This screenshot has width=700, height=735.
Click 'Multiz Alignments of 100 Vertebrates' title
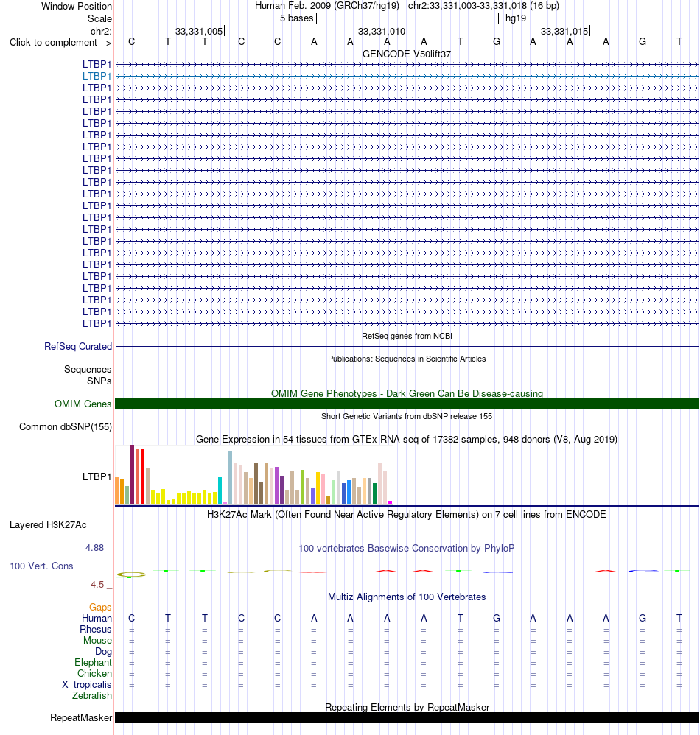pos(407,597)
